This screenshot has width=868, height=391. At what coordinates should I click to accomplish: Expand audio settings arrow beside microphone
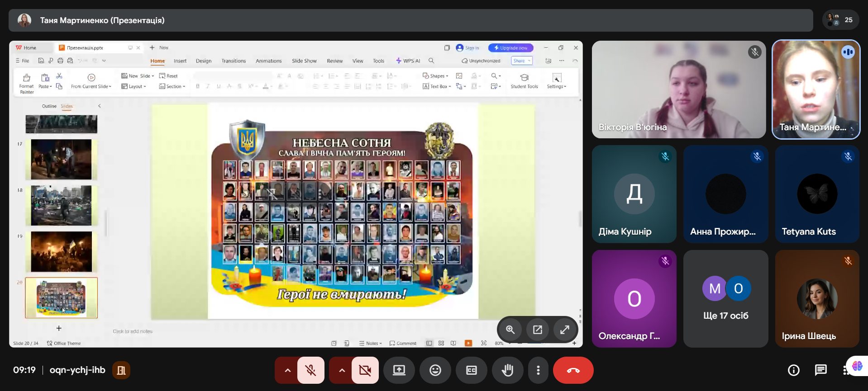(287, 370)
